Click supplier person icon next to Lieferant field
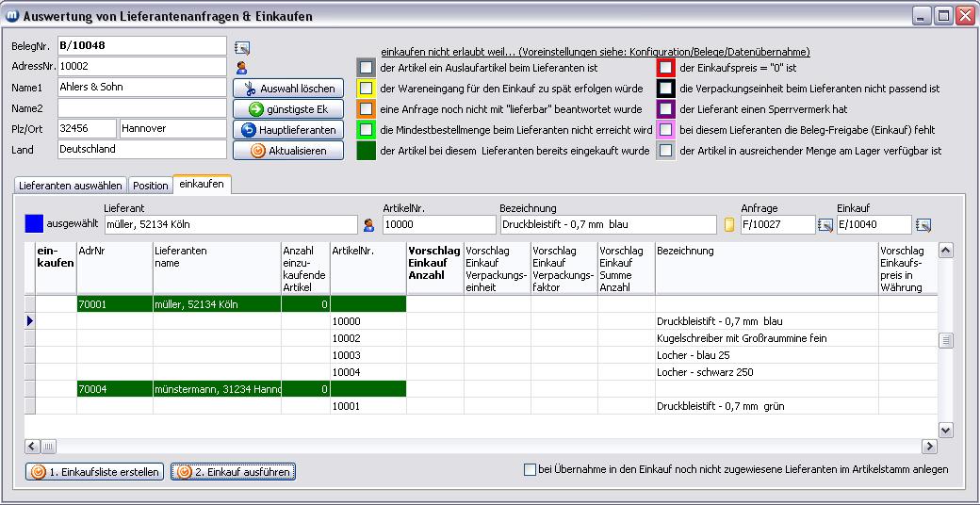Image resolution: width=980 pixels, height=505 pixels. (x=369, y=225)
